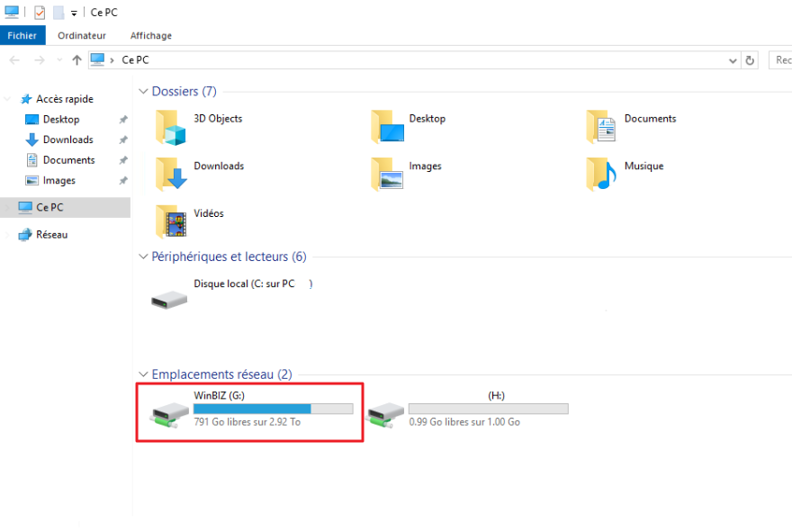Open the Vidéos folder icon
Image resolution: width=792 pixels, height=532 pixels.
point(170,221)
